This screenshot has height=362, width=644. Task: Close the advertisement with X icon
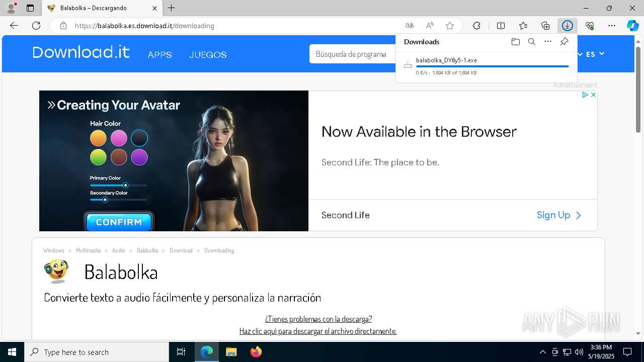pos(593,95)
